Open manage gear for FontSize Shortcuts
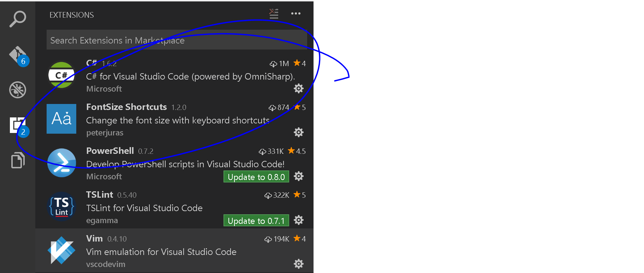The width and height of the screenshot is (644, 273). coord(299,132)
